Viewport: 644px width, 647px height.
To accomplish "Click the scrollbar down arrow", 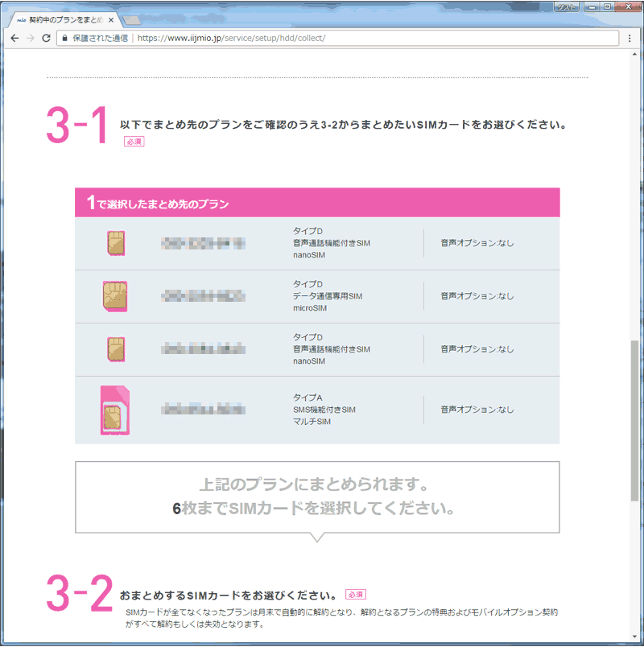I will [635, 639].
